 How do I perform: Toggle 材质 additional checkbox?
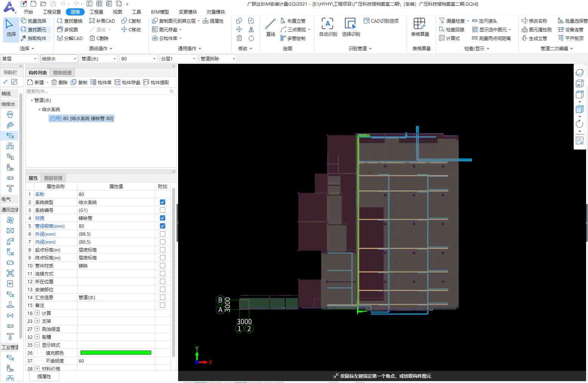pyautogui.click(x=163, y=218)
